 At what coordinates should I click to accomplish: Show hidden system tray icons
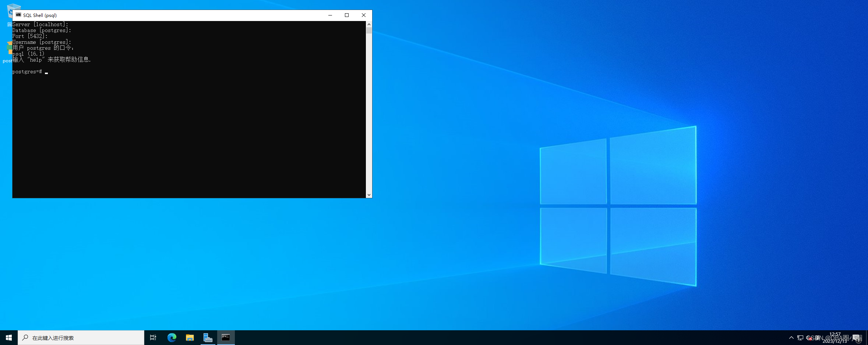[x=791, y=338]
